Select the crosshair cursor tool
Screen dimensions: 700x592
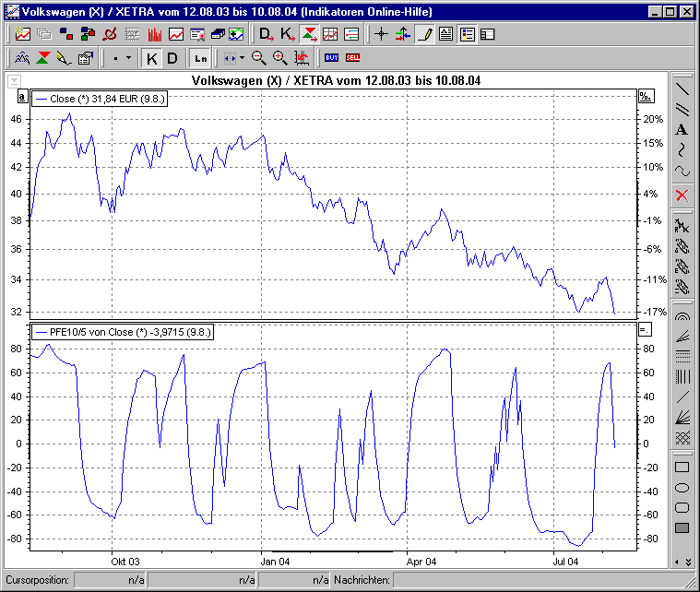tap(381, 35)
